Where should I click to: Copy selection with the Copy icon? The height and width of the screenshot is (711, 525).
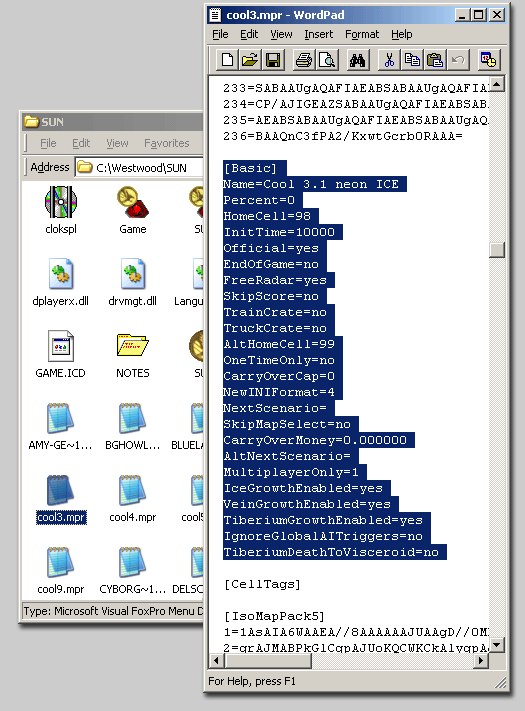click(x=412, y=60)
